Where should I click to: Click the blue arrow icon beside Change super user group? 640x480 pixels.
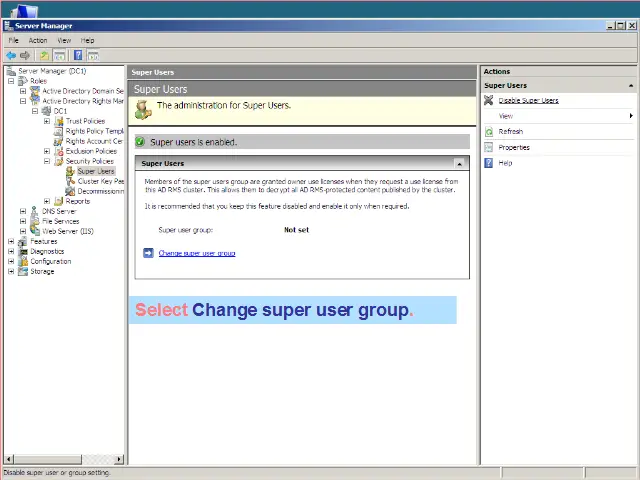[x=148, y=253]
